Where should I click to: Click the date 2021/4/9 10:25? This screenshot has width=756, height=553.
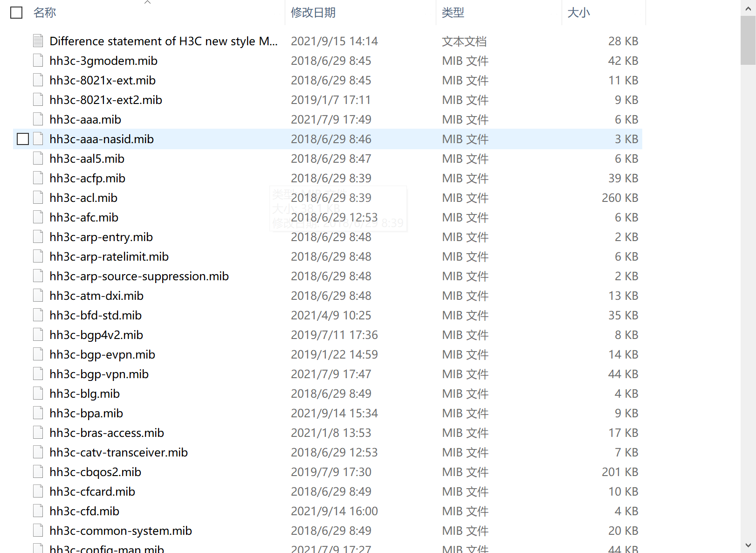331,315
